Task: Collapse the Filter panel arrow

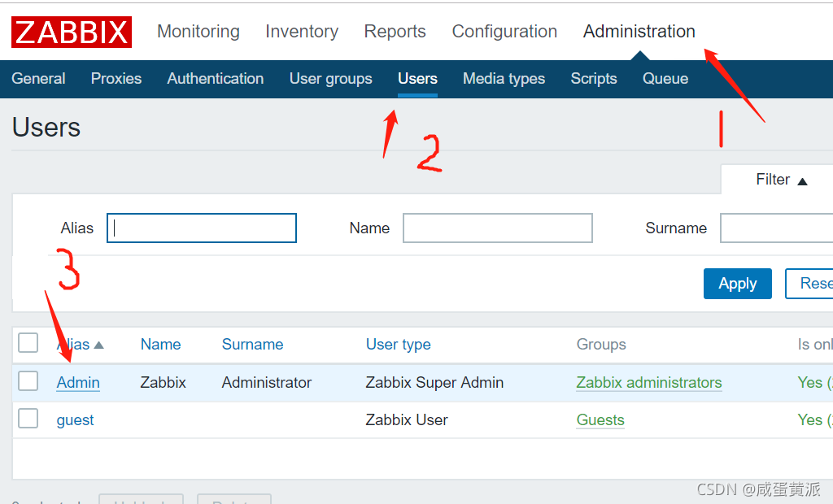Action: (802, 181)
